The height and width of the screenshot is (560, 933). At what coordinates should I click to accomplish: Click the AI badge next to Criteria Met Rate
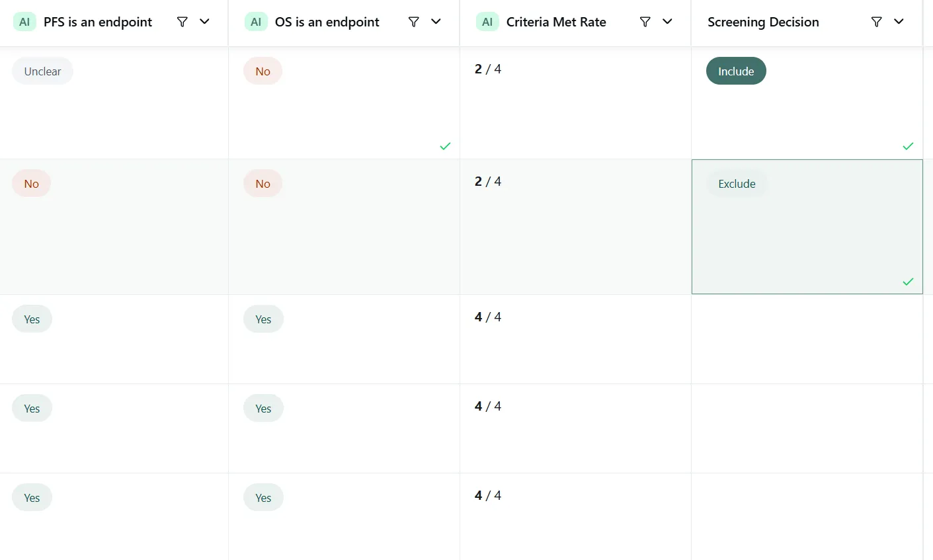tap(487, 22)
